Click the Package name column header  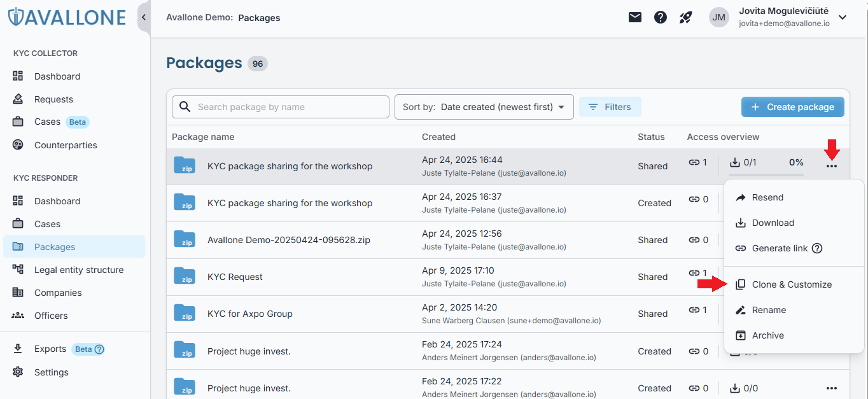[203, 137]
